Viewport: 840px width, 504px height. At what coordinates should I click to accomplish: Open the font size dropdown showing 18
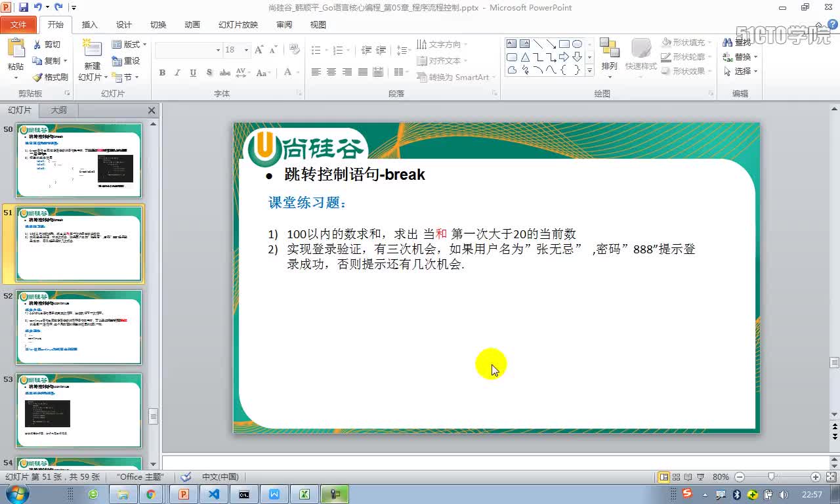pyautogui.click(x=246, y=50)
